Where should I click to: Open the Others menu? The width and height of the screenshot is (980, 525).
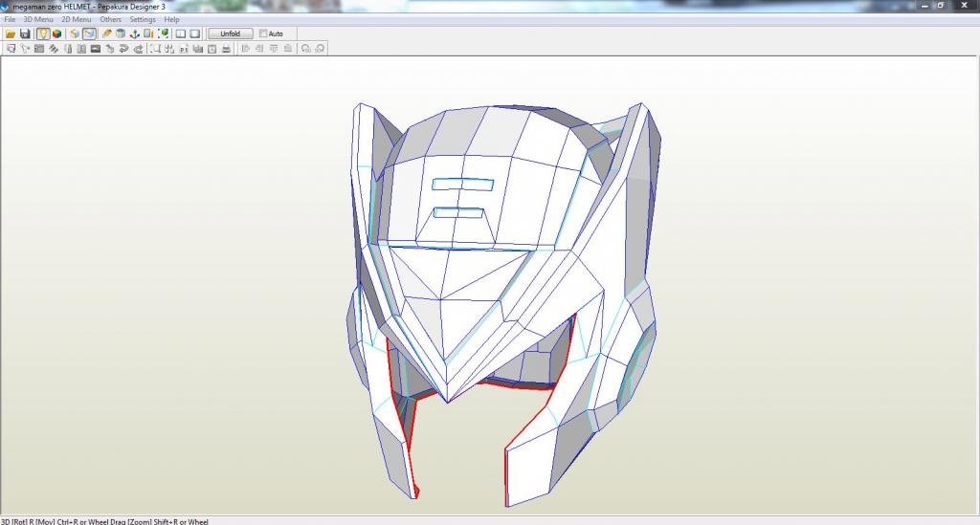point(111,19)
